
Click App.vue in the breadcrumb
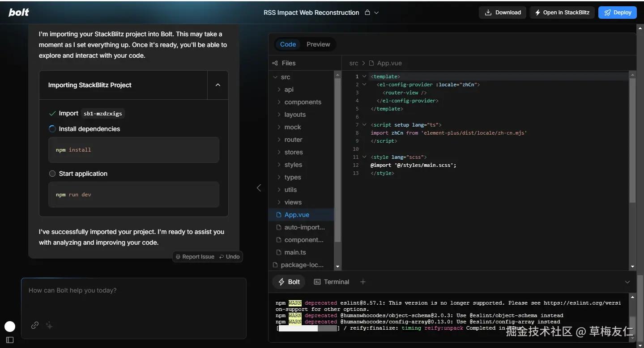coord(389,64)
